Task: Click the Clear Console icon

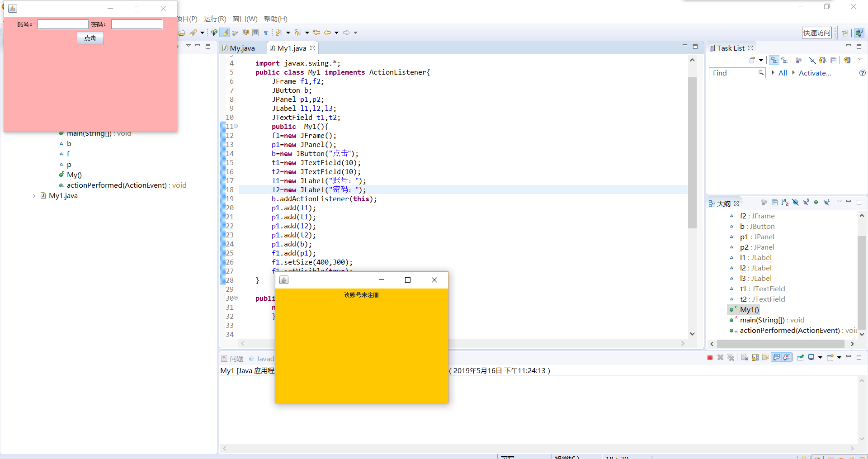Action: click(745, 358)
